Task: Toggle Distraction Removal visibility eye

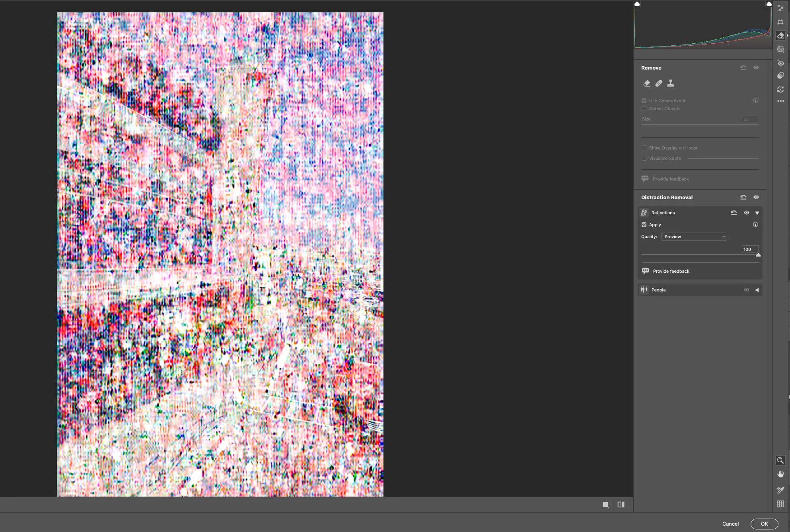Action: pyautogui.click(x=756, y=197)
